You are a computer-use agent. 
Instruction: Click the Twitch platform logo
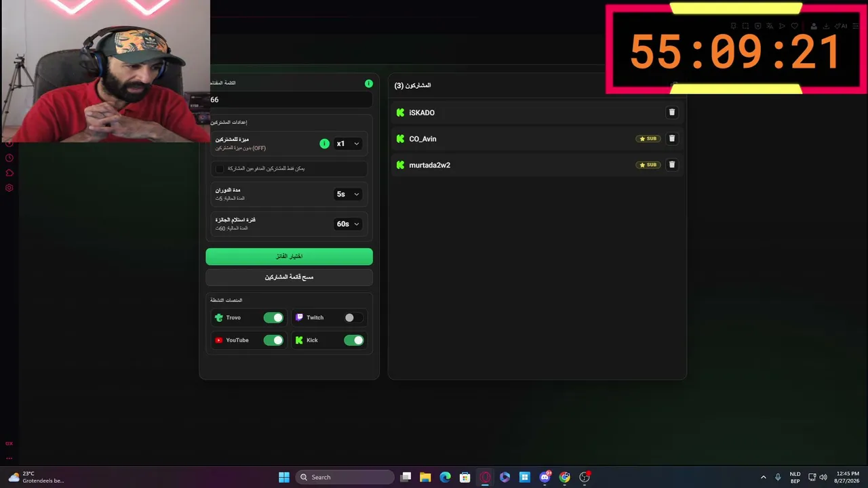[x=299, y=317]
